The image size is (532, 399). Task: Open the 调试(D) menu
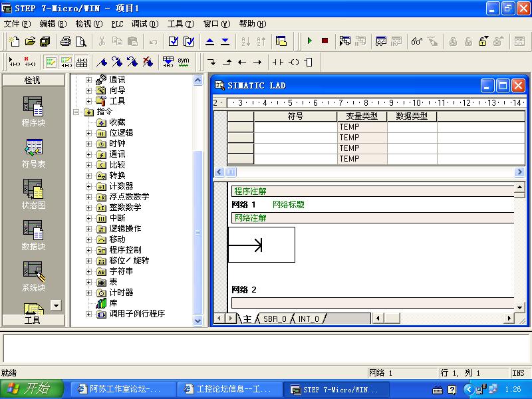[145, 24]
